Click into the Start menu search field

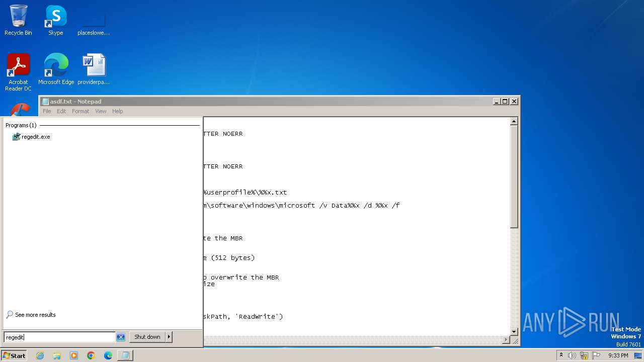[59, 337]
